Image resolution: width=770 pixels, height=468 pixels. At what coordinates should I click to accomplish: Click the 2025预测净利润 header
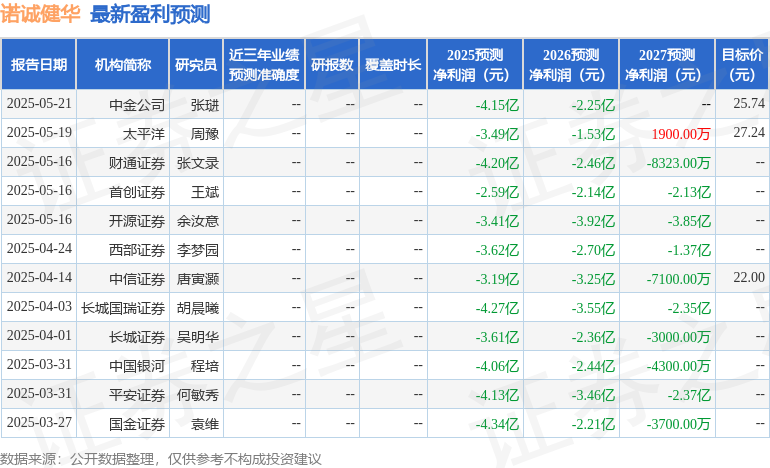tap(475, 64)
